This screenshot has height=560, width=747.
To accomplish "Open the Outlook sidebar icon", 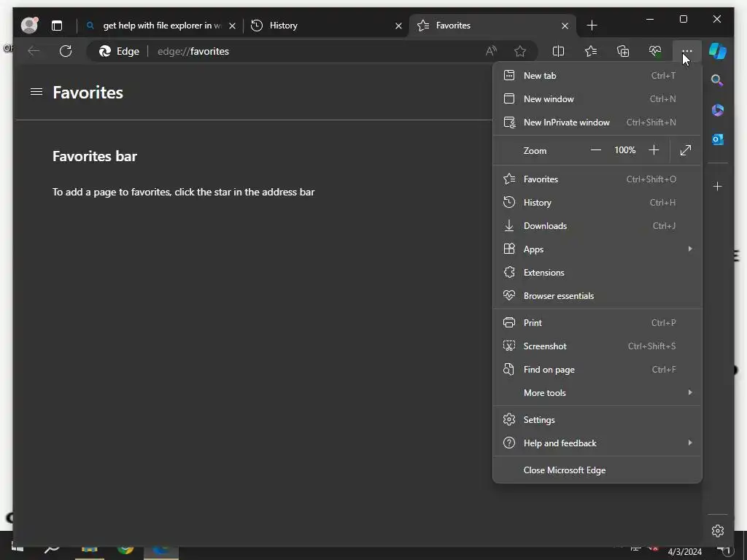I will point(718,139).
